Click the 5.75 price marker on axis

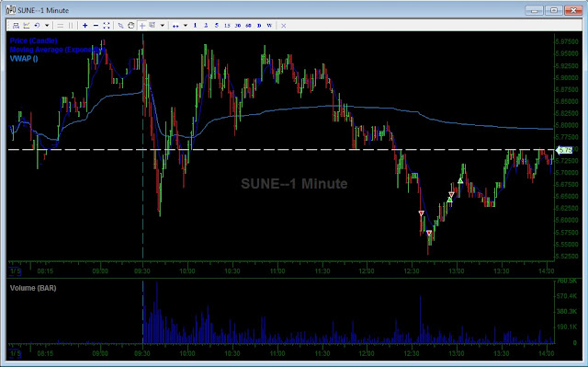(x=564, y=150)
